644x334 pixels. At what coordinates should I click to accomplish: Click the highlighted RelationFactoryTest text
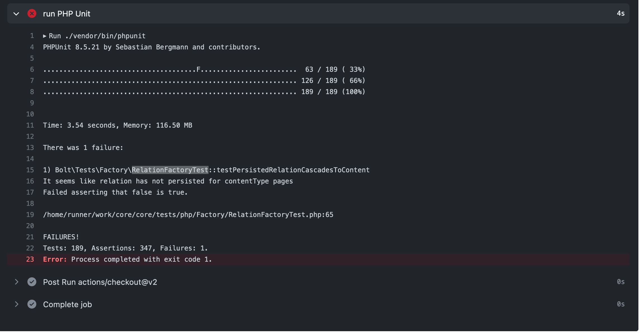[170, 170]
